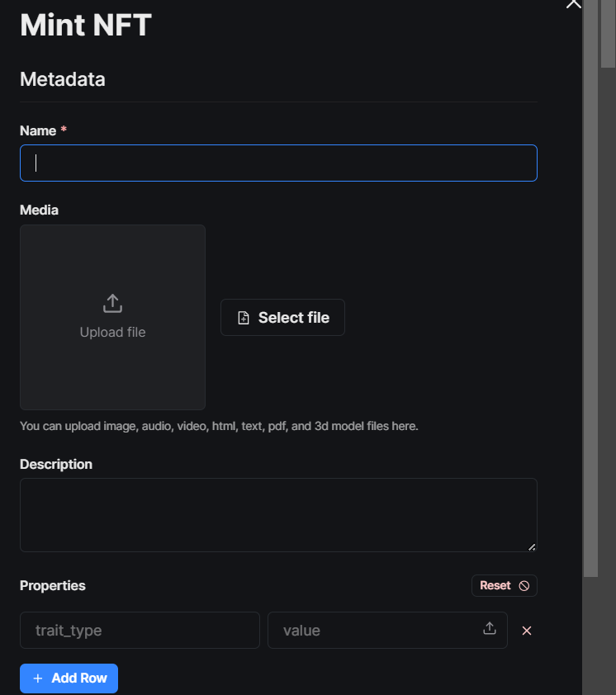The image size is (616, 695).
Task: Click the outer page scrollbar thumb
Action: point(608,33)
